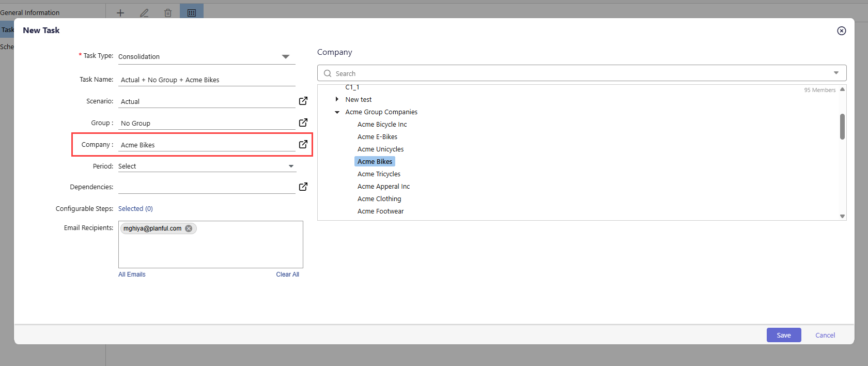Viewport: 868px width, 366px height.
Task: Remove mghiya@planful.com recipient chip
Action: [x=189, y=228]
